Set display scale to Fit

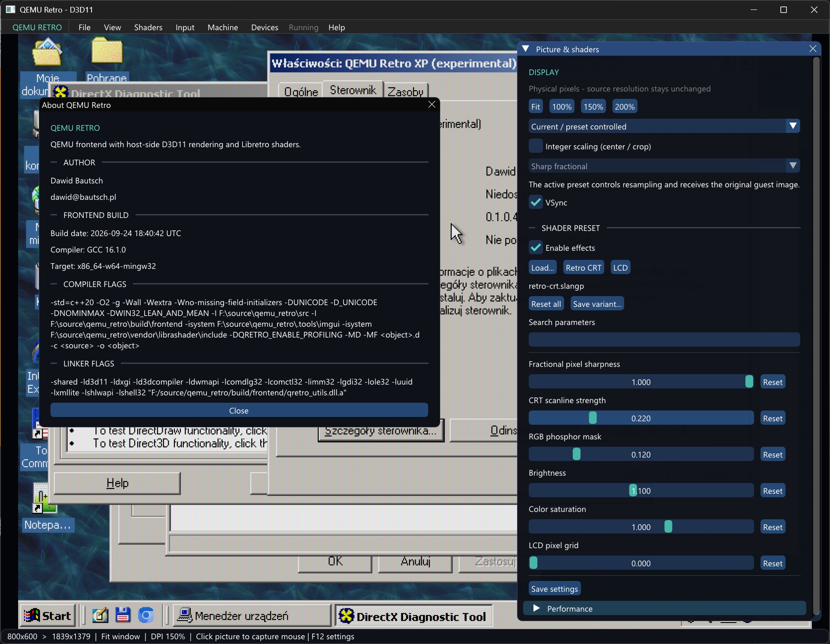[x=535, y=106]
